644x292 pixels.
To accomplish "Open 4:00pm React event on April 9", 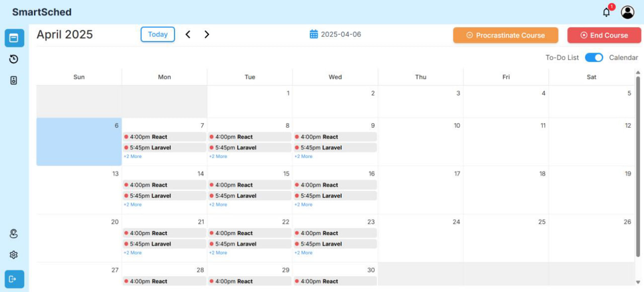I will pyautogui.click(x=335, y=137).
